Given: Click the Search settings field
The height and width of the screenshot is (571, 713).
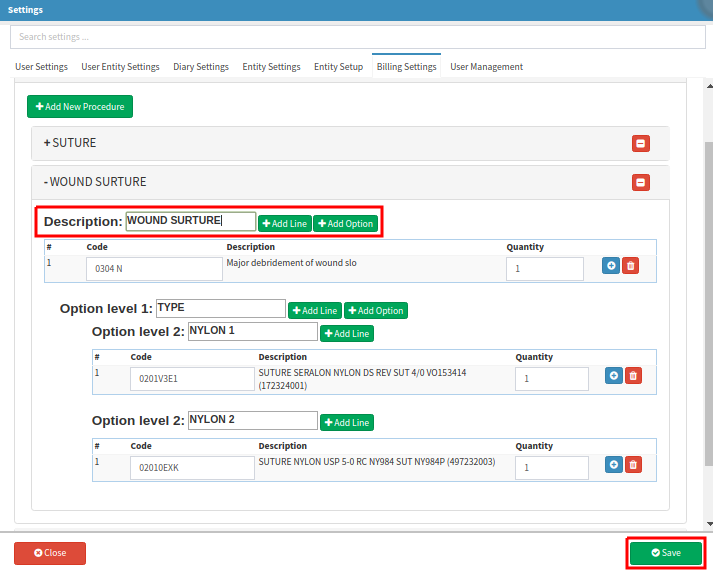Looking at the screenshot, I should click(x=356, y=37).
